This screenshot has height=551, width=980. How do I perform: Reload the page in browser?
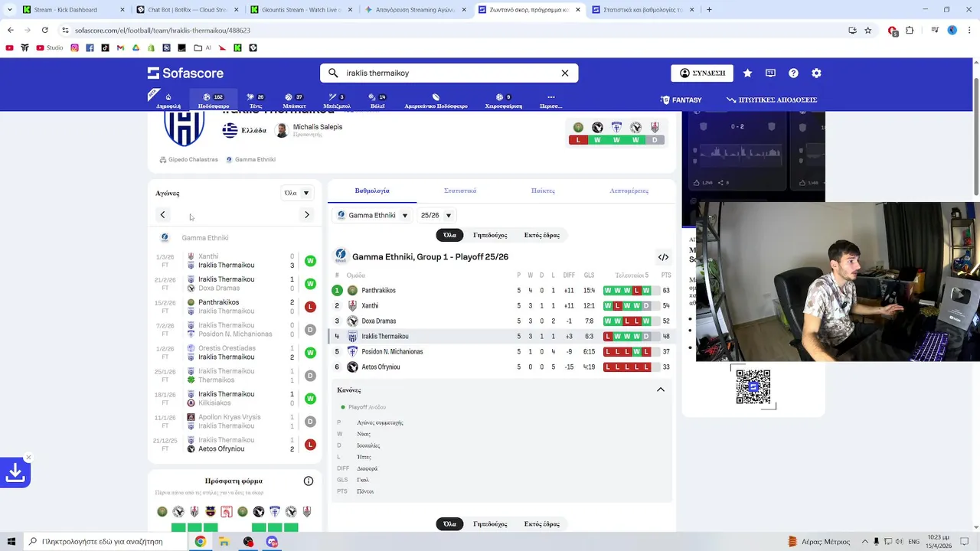click(44, 31)
